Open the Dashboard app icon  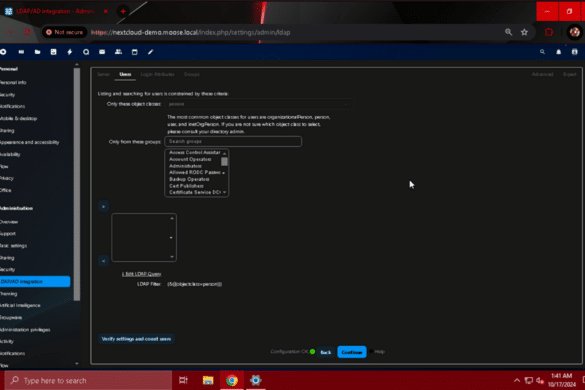pyautogui.click(x=21, y=52)
